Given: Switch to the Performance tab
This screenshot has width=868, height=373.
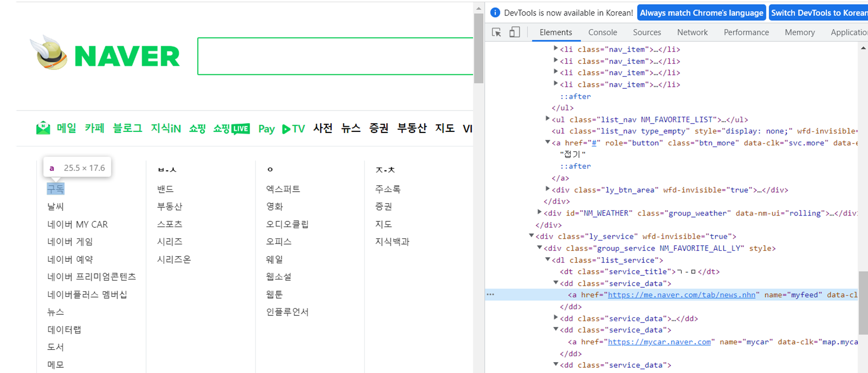Looking at the screenshot, I should pos(746,32).
